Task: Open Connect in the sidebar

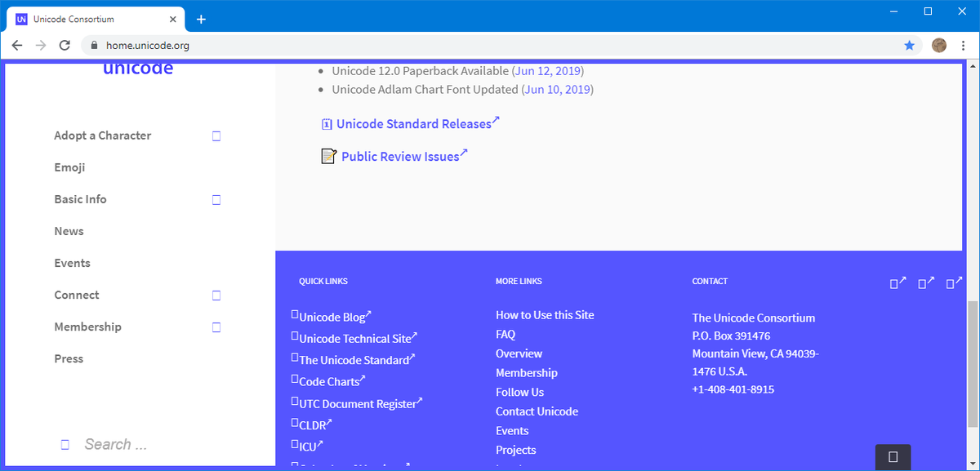Action: click(77, 295)
